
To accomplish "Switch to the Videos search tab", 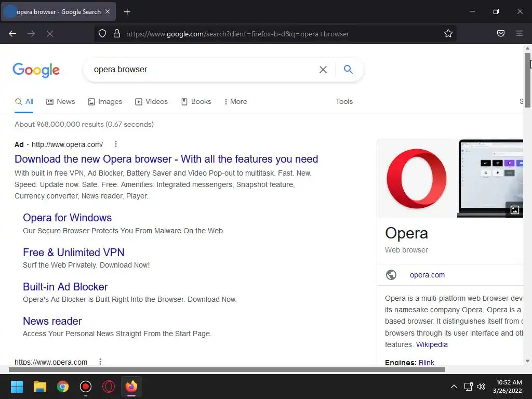I will coord(151,101).
